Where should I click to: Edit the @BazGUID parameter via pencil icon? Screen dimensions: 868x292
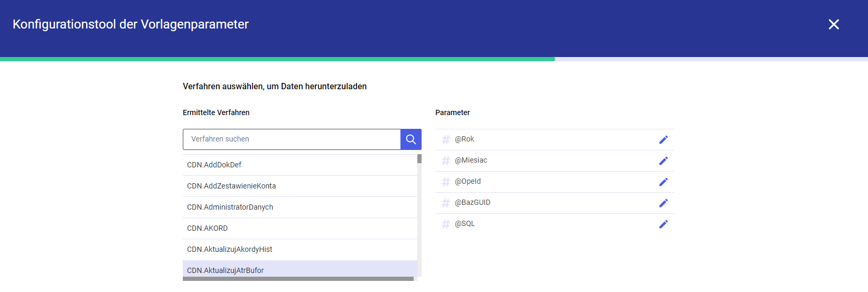tap(664, 203)
